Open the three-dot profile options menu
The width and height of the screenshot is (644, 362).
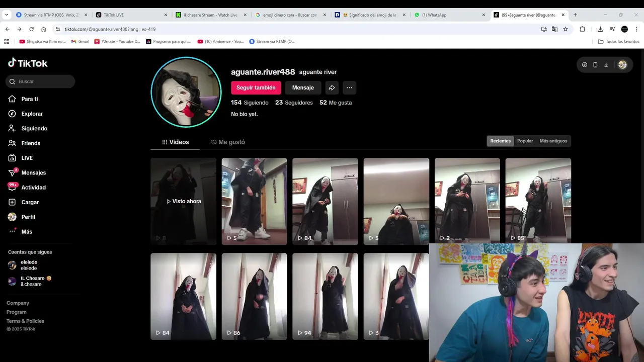(x=349, y=87)
